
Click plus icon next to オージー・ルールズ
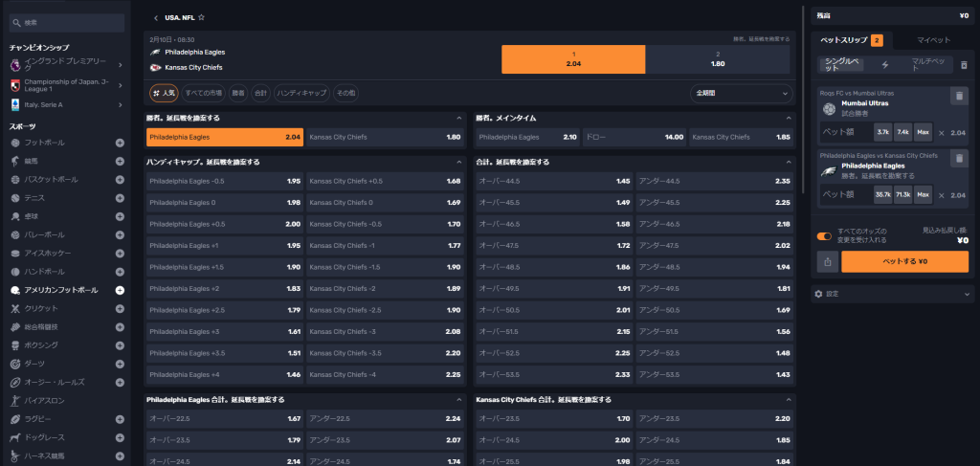tap(120, 383)
